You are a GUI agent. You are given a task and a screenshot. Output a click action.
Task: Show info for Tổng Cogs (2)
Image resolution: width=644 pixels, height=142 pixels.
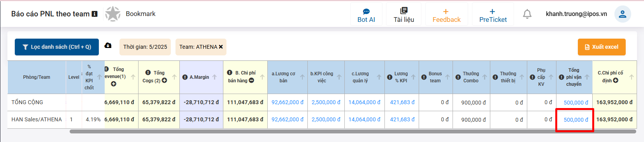point(148,73)
